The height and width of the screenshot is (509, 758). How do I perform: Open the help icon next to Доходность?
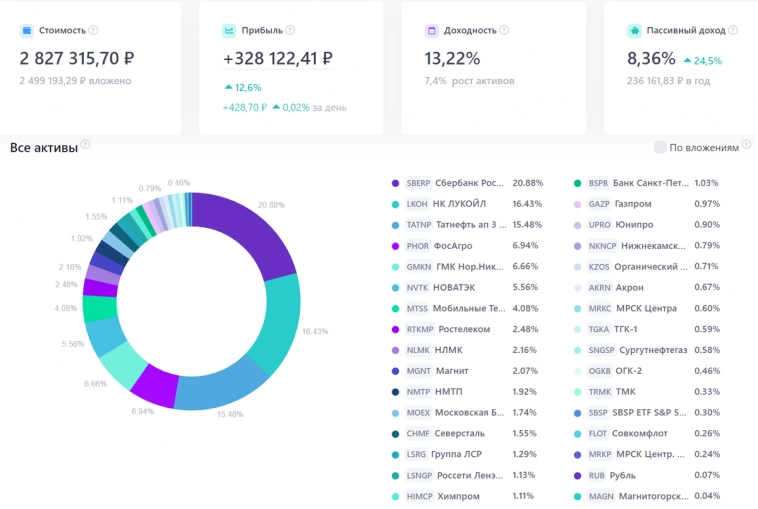[500, 31]
